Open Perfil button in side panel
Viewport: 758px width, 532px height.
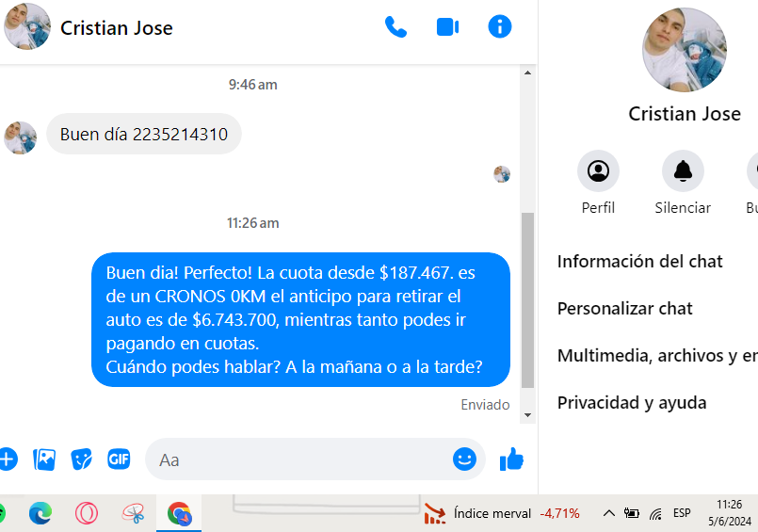(598, 183)
